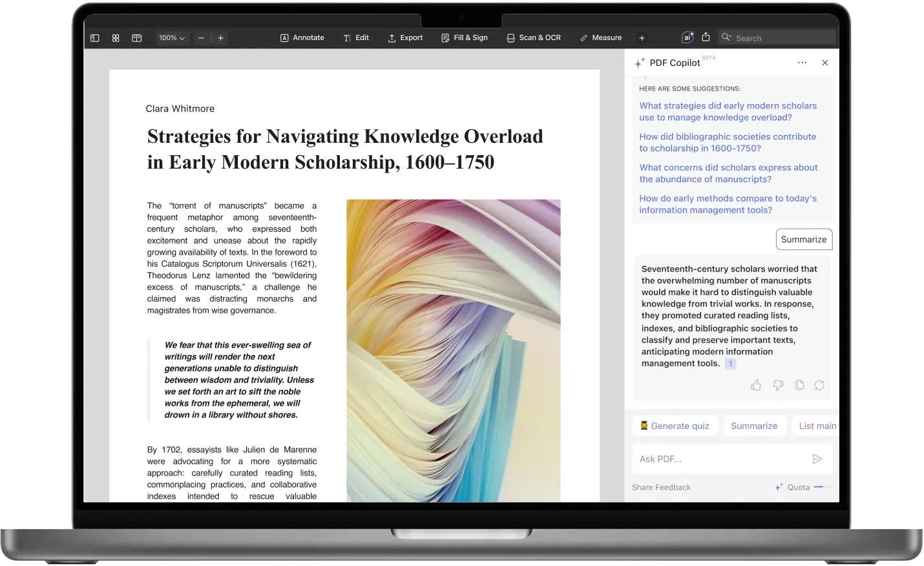This screenshot has width=924, height=566.
Task: Regenerate the AI summary response
Action: click(819, 385)
